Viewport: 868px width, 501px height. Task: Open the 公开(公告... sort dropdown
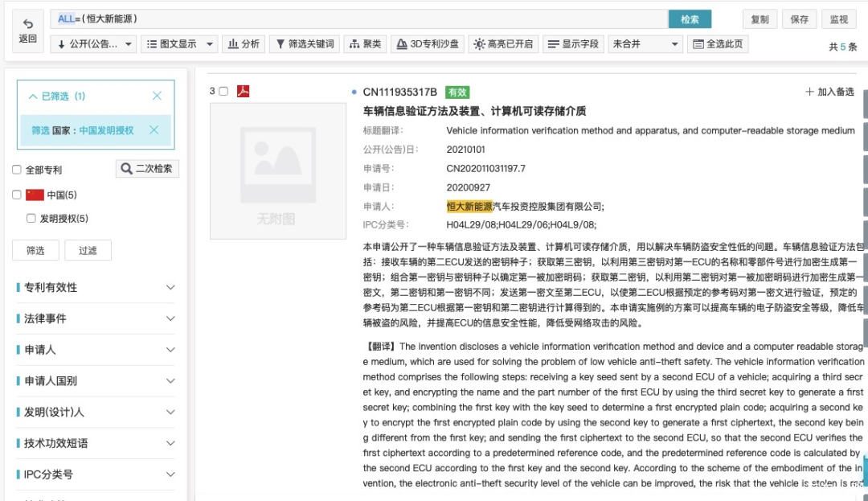coord(93,43)
